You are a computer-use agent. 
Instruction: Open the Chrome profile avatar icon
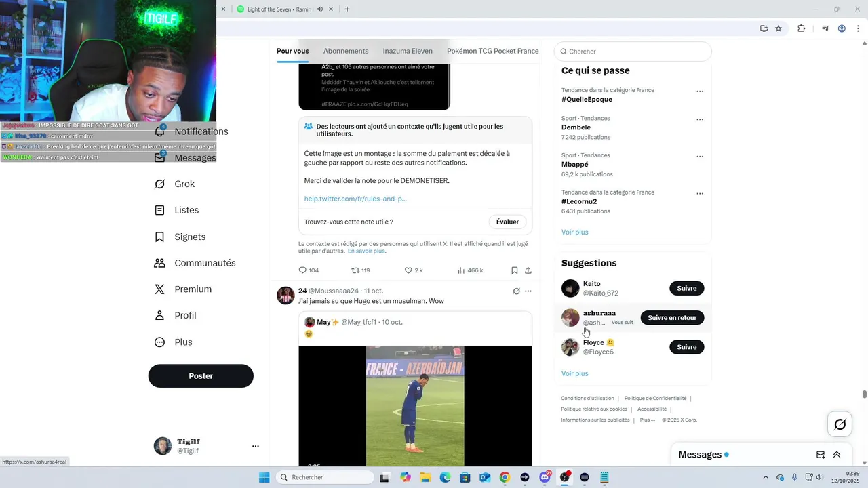(842, 28)
